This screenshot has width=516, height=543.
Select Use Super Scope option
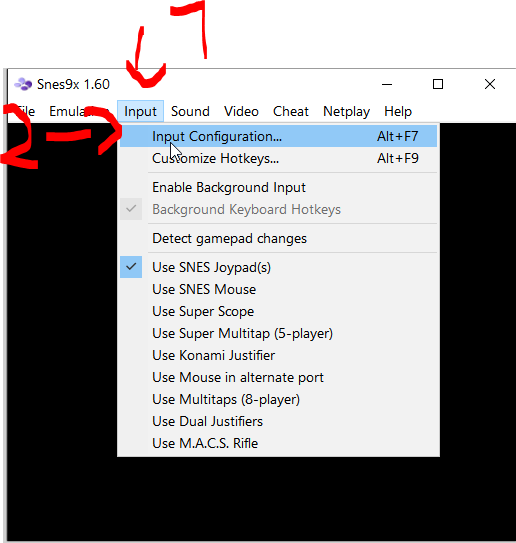point(278,311)
